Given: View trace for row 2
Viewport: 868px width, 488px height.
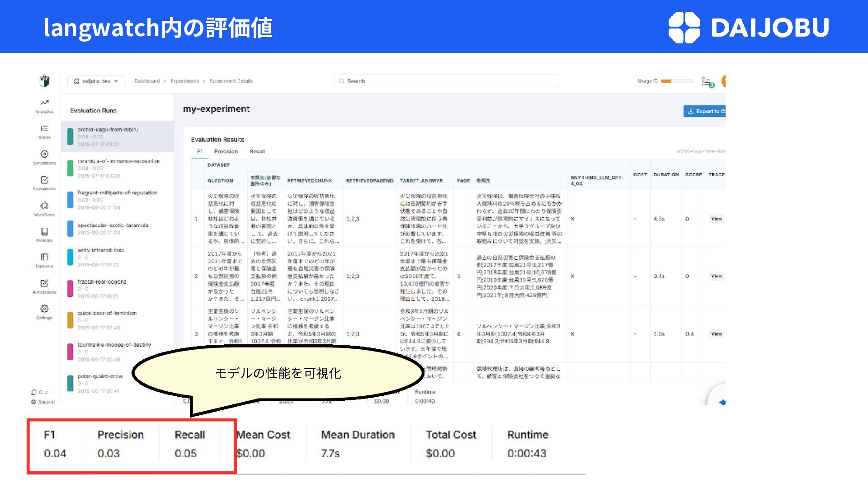Looking at the screenshot, I should [717, 276].
